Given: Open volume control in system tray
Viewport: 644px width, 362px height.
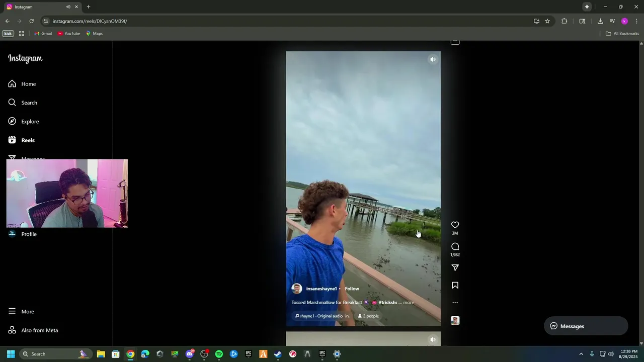Looking at the screenshot, I should [611, 354].
